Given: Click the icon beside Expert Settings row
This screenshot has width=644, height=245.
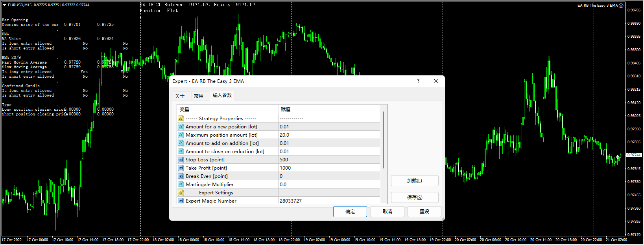Looking at the screenshot, I should (x=181, y=193).
